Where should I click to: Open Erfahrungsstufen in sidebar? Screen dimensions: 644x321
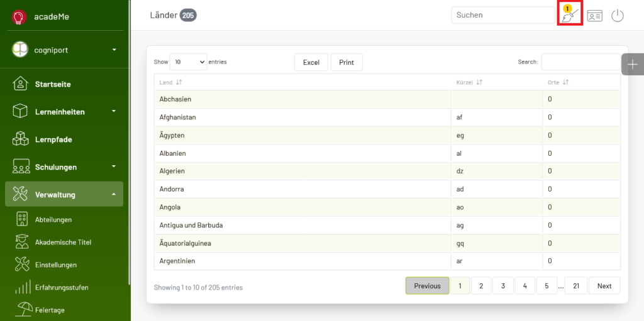click(x=62, y=287)
